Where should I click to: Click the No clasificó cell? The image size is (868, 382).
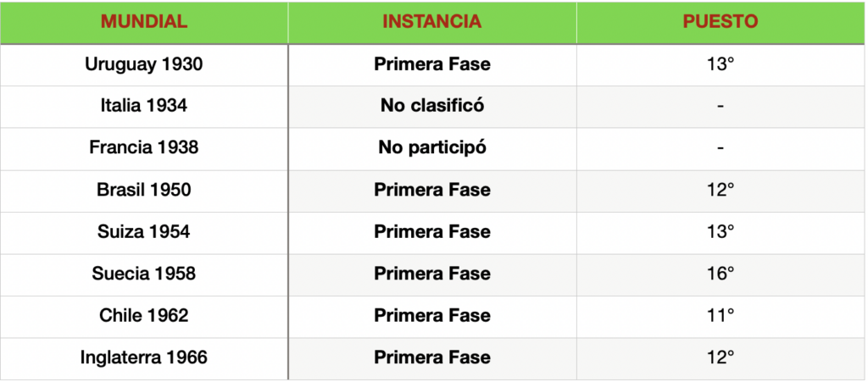click(432, 107)
